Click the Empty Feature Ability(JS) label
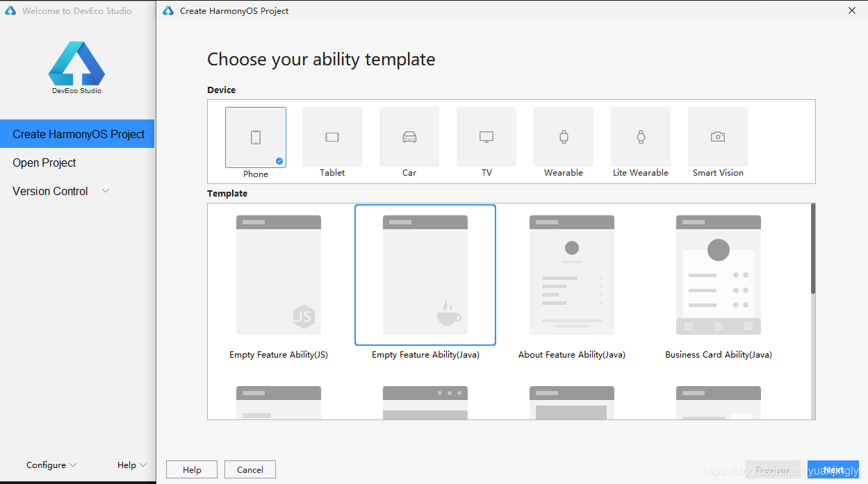Screen dimensions: 868x484 279,355
